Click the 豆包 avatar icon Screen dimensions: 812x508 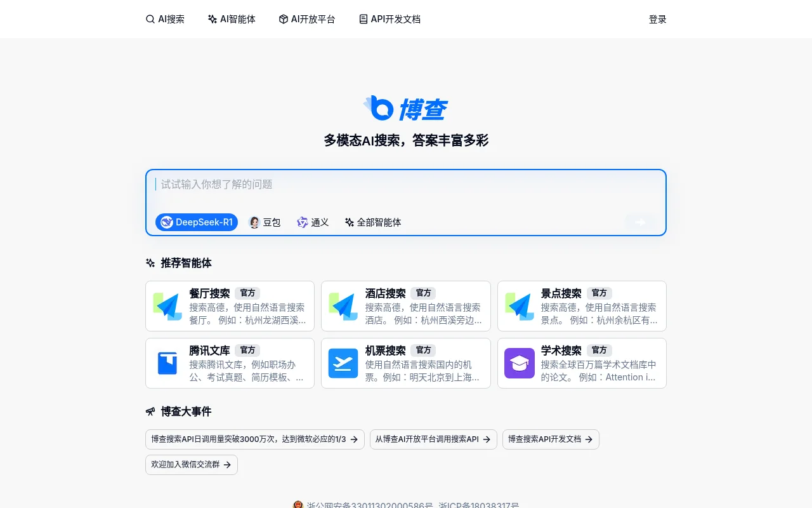[x=254, y=222]
